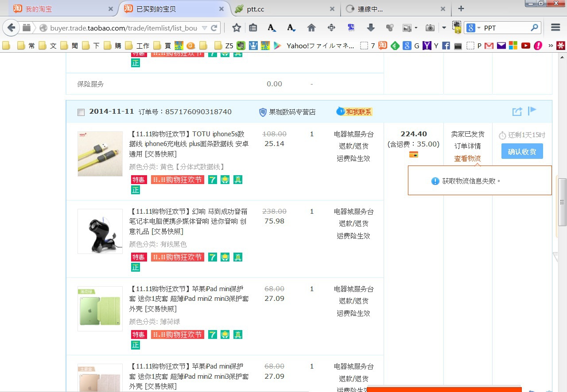Click the green iPad mini case thumbnail

click(x=100, y=309)
